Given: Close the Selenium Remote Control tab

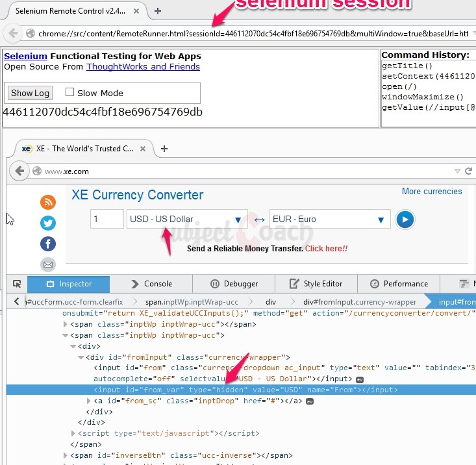Looking at the screenshot, I should tap(136, 11).
